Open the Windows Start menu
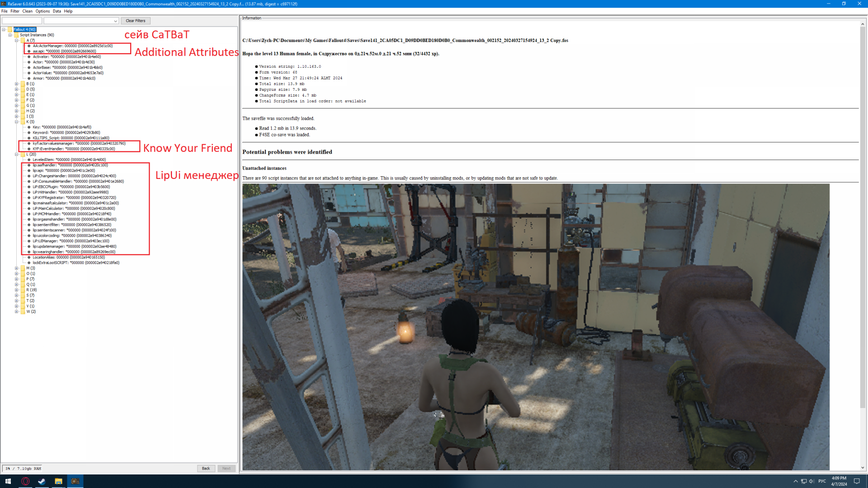This screenshot has height=488, width=868. (8, 481)
